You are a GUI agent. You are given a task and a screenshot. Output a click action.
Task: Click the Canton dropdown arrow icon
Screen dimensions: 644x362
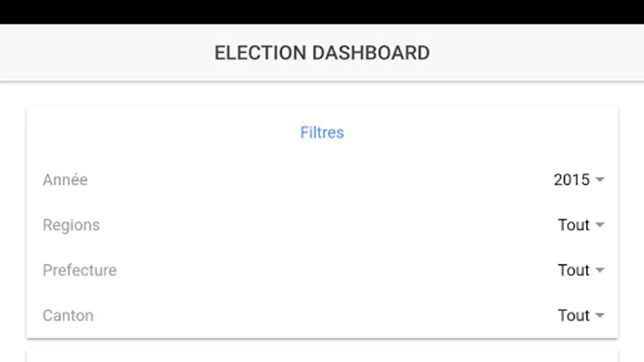coord(600,315)
